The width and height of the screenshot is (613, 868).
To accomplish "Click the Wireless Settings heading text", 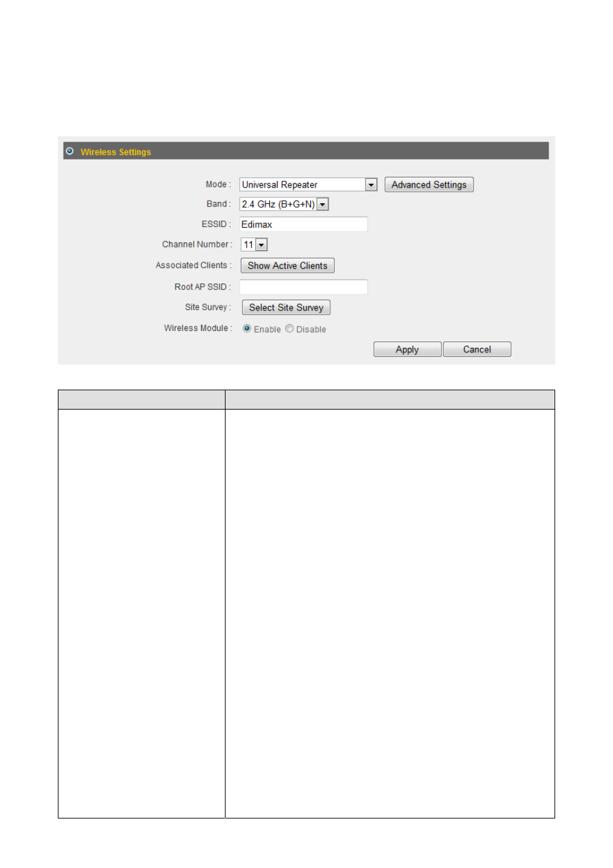I will coord(116,152).
